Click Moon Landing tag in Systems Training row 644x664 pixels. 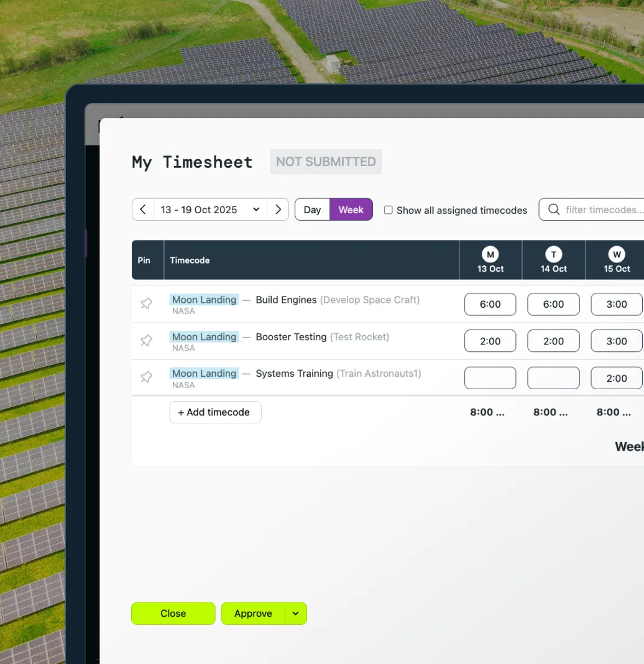click(x=204, y=373)
